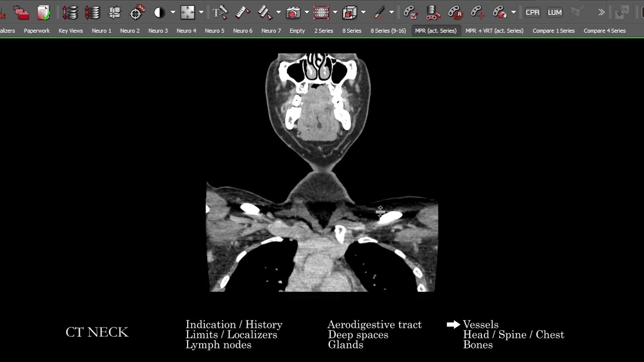644x362 pixels.
Task: Select the single ruler measurement tool
Action: click(x=243, y=13)
